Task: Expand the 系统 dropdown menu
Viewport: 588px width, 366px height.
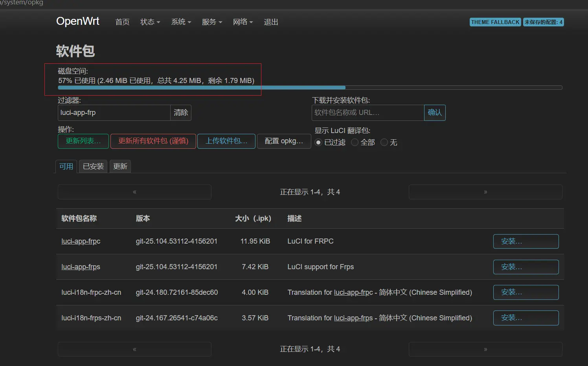Action: click(181, 22)
